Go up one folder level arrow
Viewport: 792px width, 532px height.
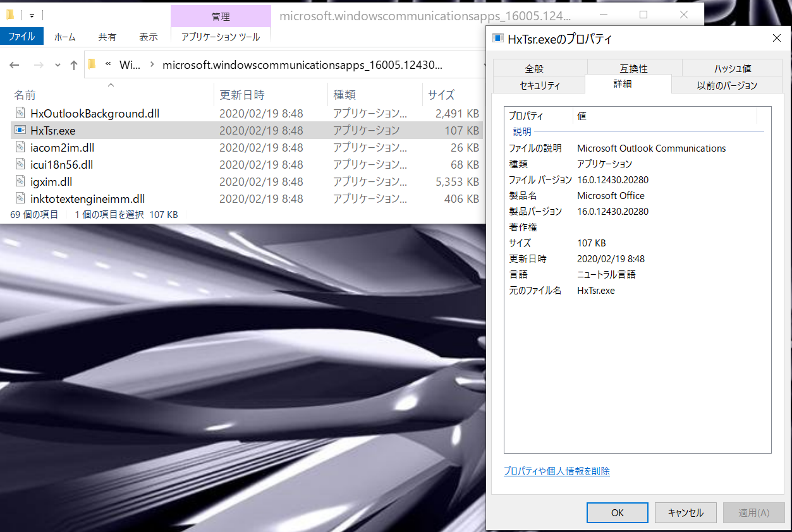click(74, 65)
